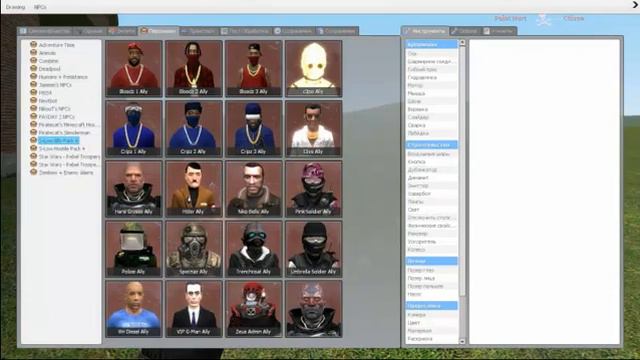Select the Колесо (Wheel) tool
The image size is (640, 360).
(x=431, y=249)
